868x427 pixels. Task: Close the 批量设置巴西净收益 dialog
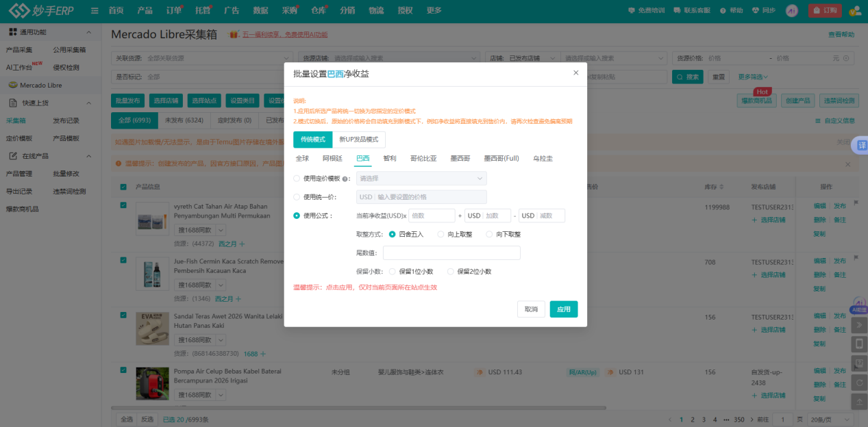click(x=575, y=73)
